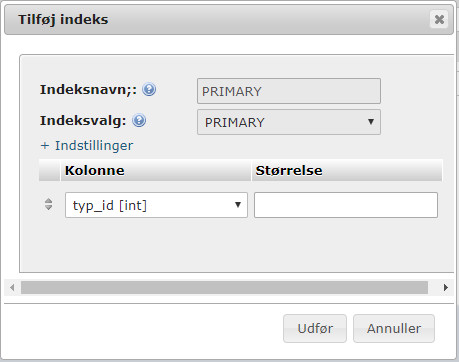Image resolution: width=459 pixels, height=362 pixels.
Task: Focus the empty Størrelse input field
Action: coord(346,205)
